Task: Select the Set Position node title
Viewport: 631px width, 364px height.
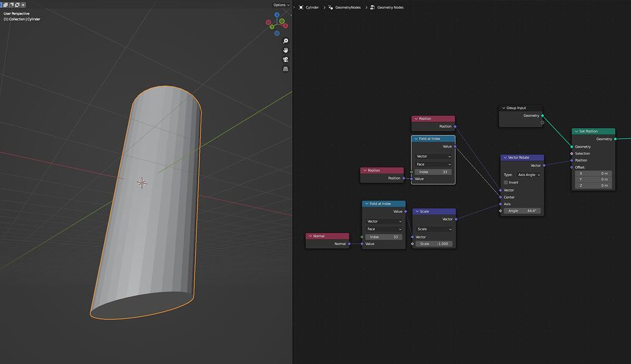Action: tap(588, 131)
